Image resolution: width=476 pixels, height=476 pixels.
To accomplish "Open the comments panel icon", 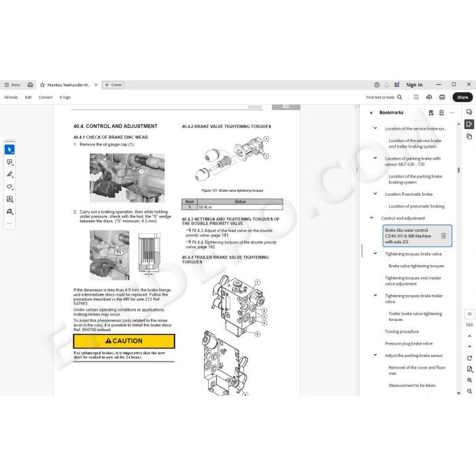I will [x=469, y=112].
